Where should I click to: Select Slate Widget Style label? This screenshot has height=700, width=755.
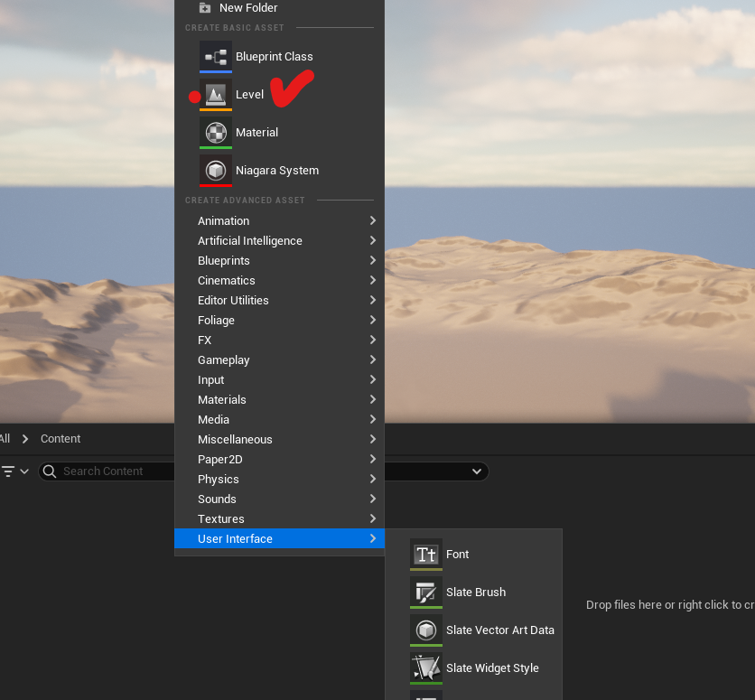tap(492, 668)
